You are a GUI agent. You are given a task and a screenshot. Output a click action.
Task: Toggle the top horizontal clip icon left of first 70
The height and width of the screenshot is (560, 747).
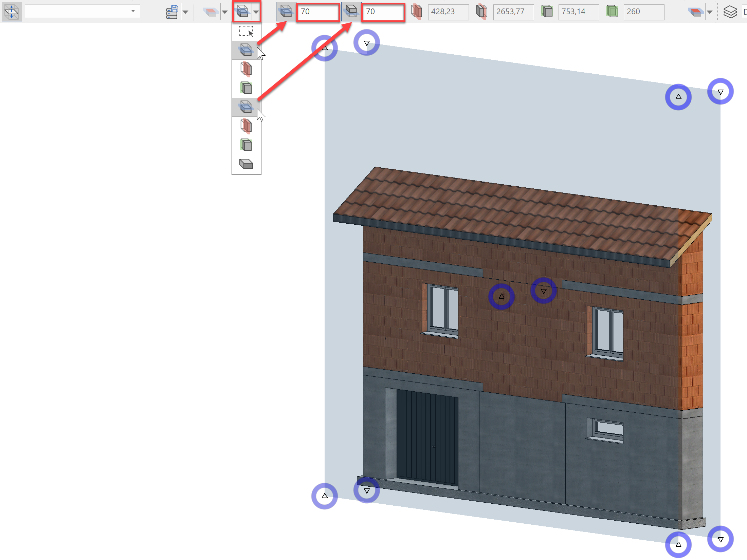coord(286,12)
